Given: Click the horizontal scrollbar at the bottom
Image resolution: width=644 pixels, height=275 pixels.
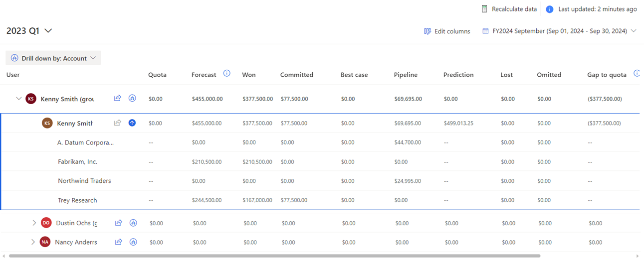Looking at the screenshot, I should pyautogui.click(x=274, y=256).
